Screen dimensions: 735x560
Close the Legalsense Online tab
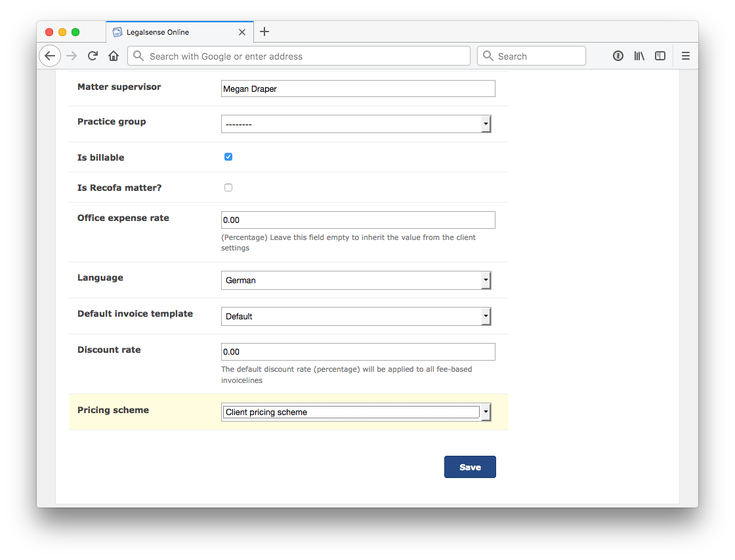coord(242,32)
